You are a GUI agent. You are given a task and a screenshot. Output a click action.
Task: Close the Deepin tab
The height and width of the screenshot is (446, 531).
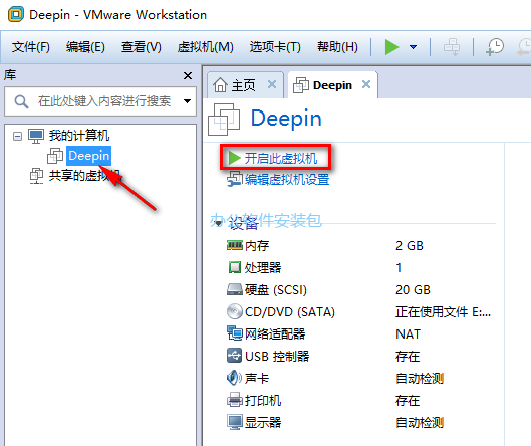[366, 84]
